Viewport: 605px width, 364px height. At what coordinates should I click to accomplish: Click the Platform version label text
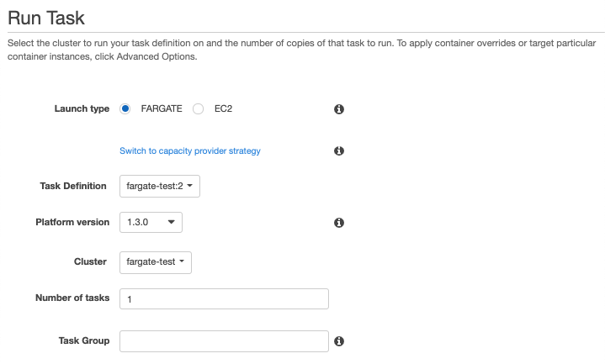[x=72, y=222]
